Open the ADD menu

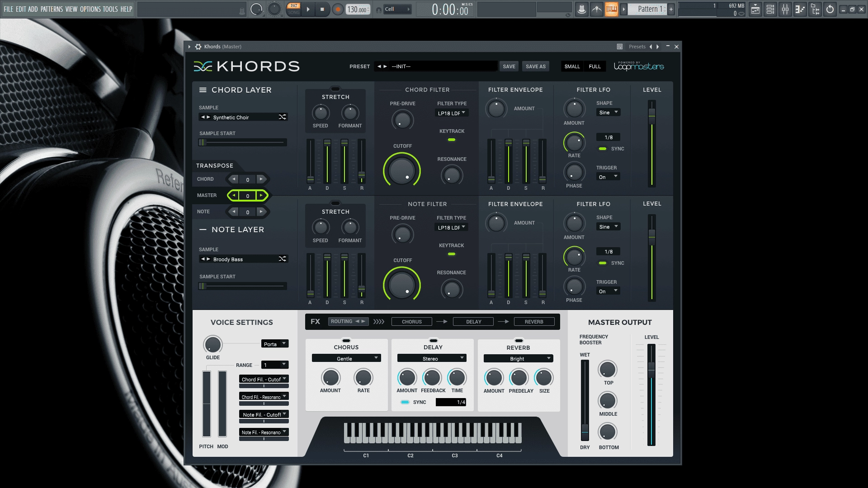click(x=33, y=9)
